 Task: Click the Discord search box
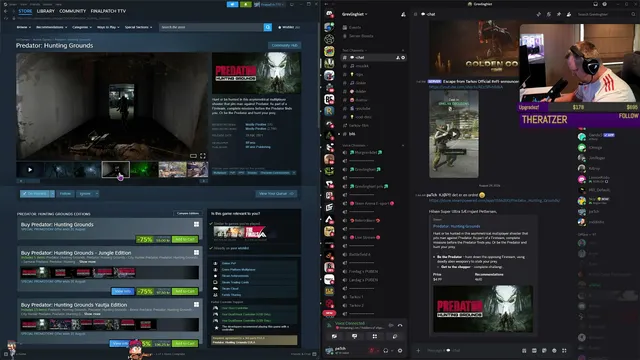click(x=606, y=14)
